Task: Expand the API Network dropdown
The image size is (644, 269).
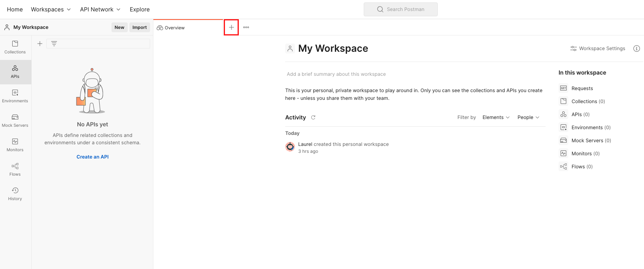Action: click(x=100, y=9)
